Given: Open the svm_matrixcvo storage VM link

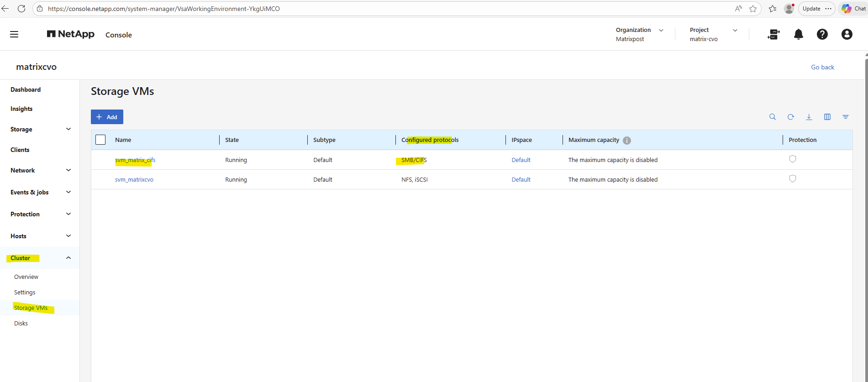Looking at the screenshot, I should (x=134, y=179).
